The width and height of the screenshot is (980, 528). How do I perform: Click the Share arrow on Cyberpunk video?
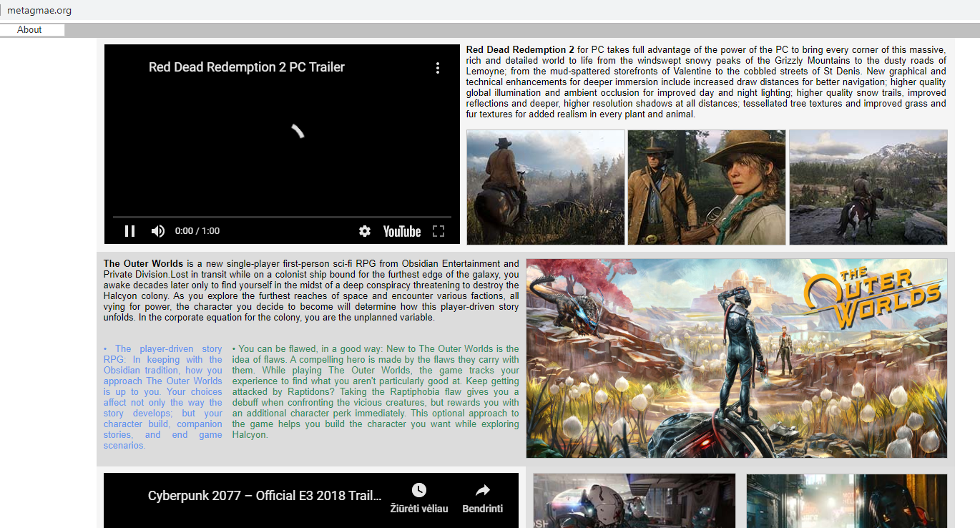click(x=482, y=491)
